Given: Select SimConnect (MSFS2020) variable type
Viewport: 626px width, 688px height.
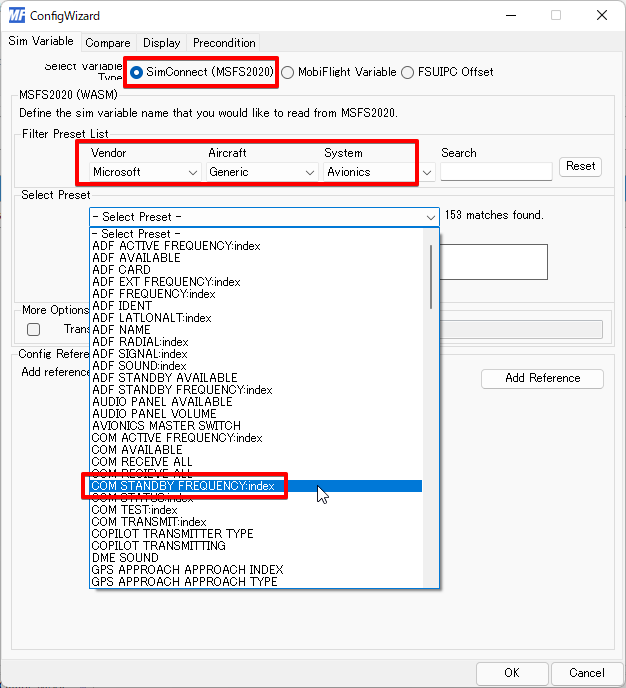Looking at the screenshot, I should pyautogui.click(x=202, y=72).
